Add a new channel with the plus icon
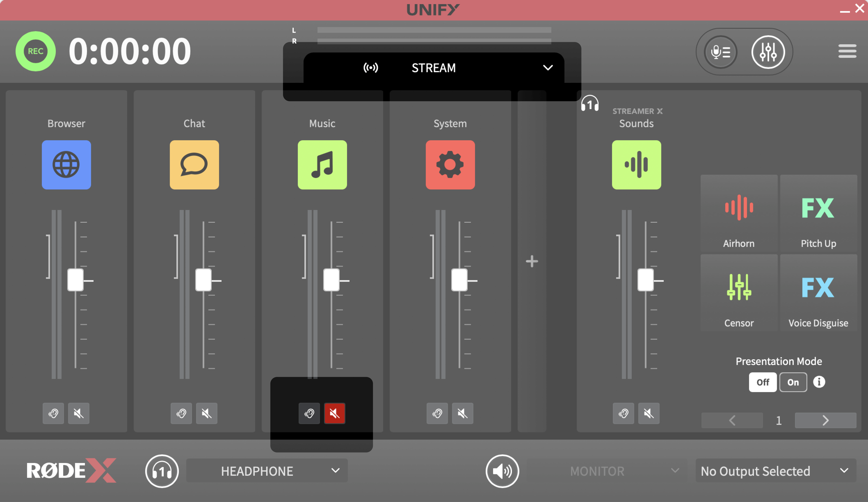 point(532,261)
